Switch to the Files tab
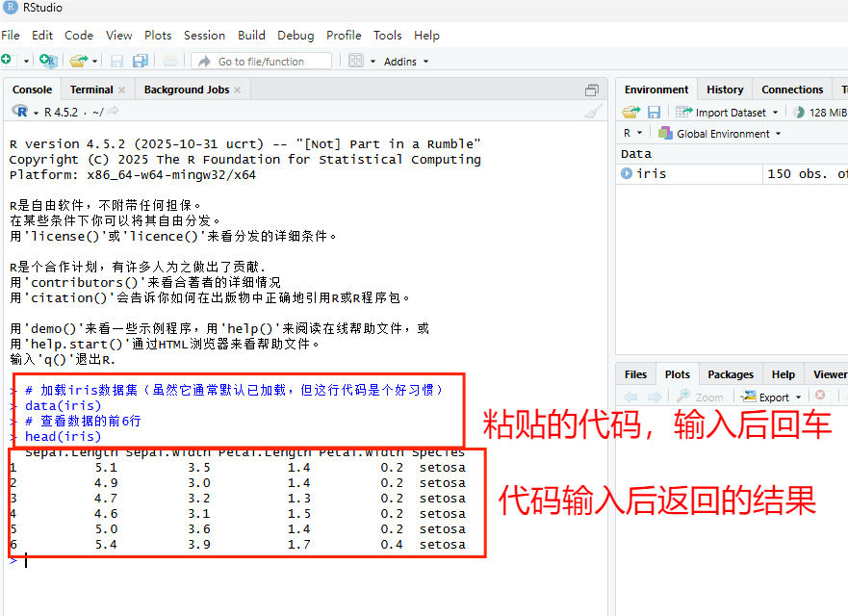The image size is (848, 616). [x=635, y=374]
